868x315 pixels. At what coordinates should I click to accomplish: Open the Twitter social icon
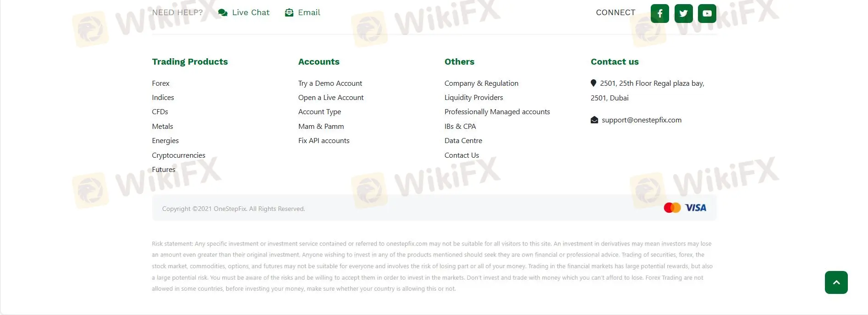pos(683,13)
